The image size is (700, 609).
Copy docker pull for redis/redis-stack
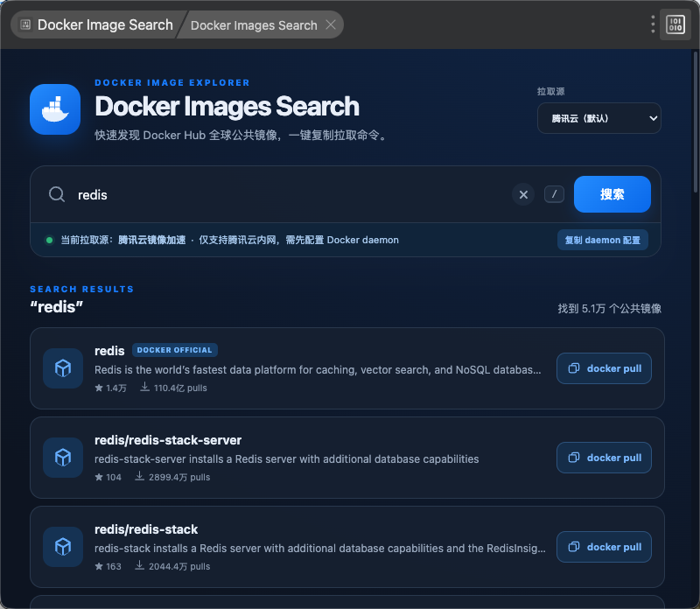pyautogui.click(x=604, y=547)
